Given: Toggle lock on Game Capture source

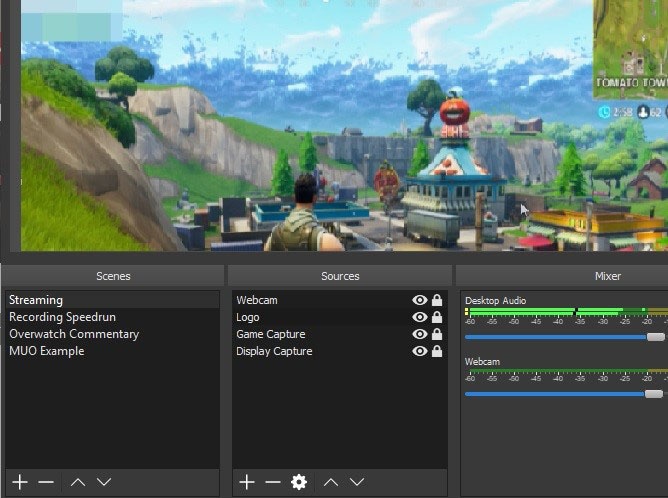Looking at the screenshot, I should 437,334.
